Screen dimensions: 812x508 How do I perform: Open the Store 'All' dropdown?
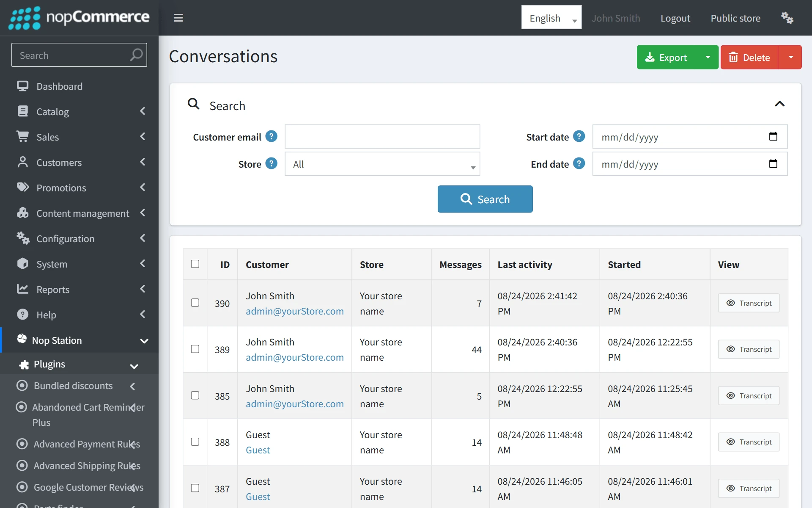tap(382, 164)
